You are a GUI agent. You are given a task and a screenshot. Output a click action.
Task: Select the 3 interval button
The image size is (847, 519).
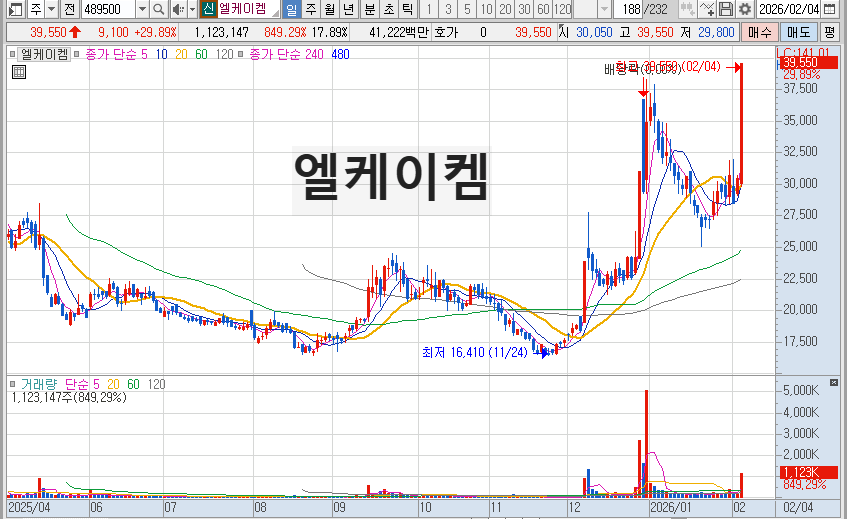pos(448,9)
